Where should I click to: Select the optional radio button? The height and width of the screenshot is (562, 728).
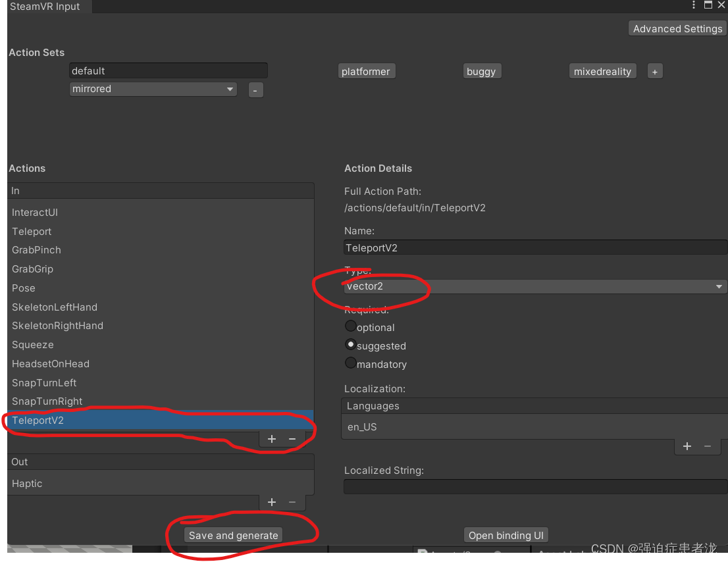click(350, 325)
